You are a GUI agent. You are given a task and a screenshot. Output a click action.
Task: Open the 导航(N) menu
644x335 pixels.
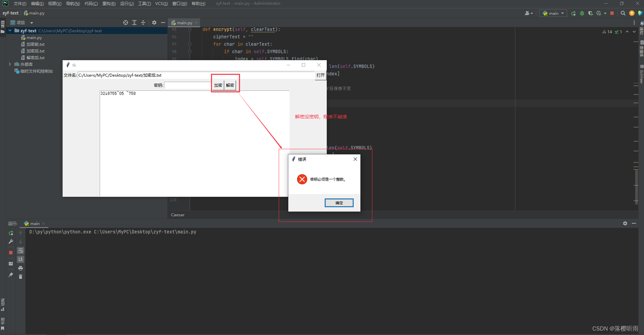click(73, 4)
